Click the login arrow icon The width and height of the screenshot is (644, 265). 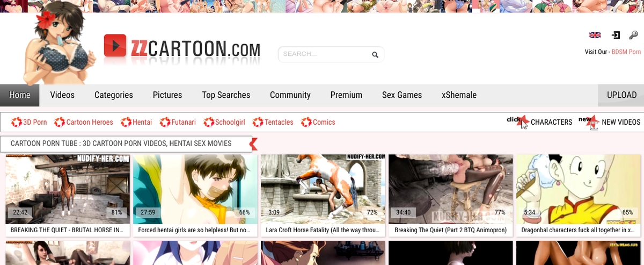click(x=616, y=35)
